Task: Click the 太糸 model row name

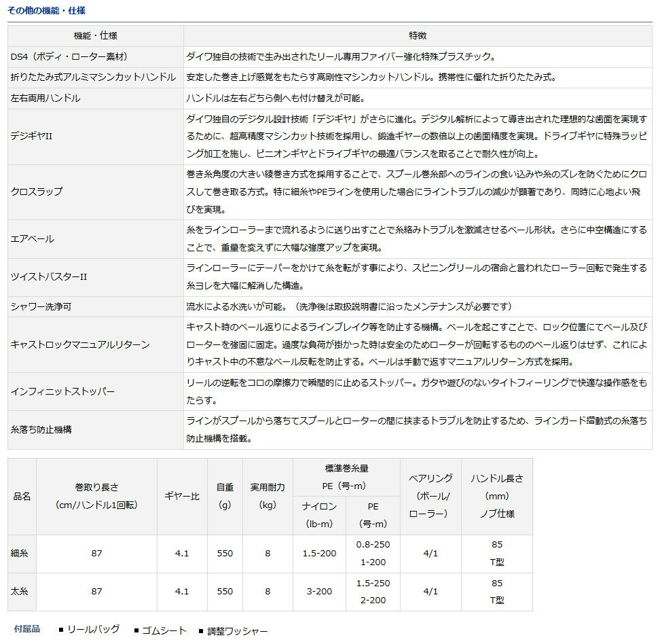Action: (21, 592)
